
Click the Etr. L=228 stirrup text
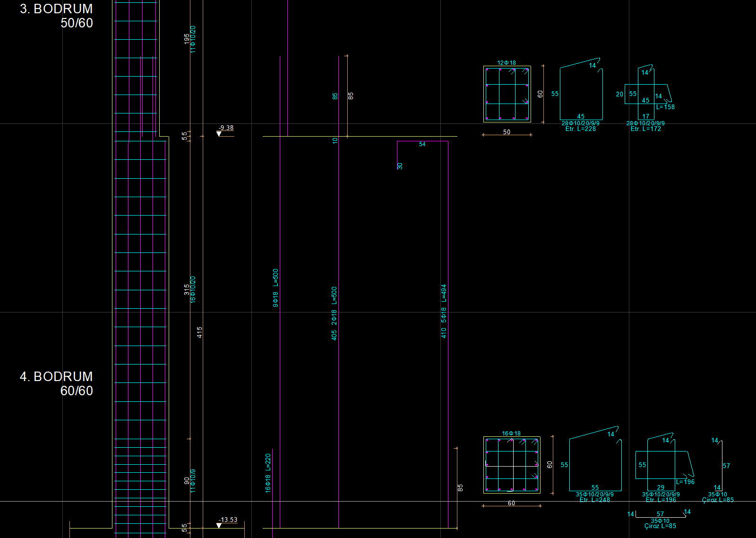(581, 129)
